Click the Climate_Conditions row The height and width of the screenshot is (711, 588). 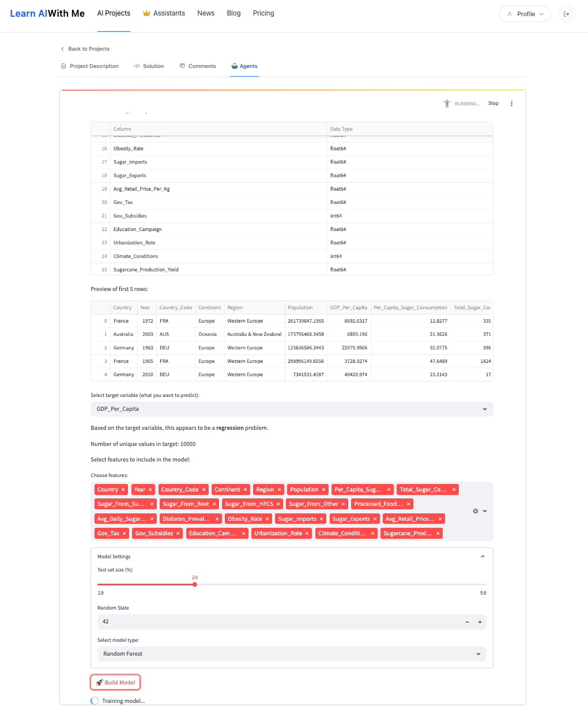(x=292, y=256)
